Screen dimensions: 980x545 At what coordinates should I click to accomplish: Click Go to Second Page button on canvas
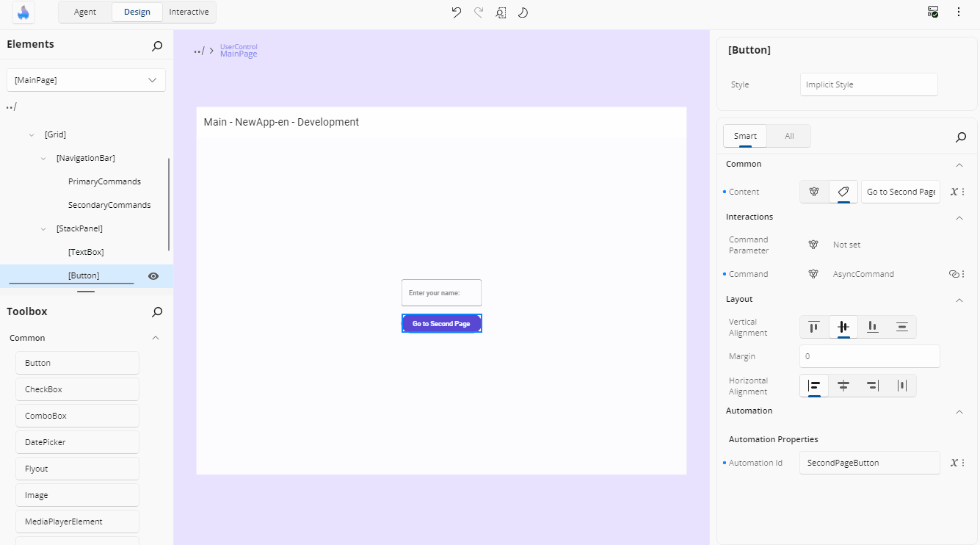coord(441,324)
